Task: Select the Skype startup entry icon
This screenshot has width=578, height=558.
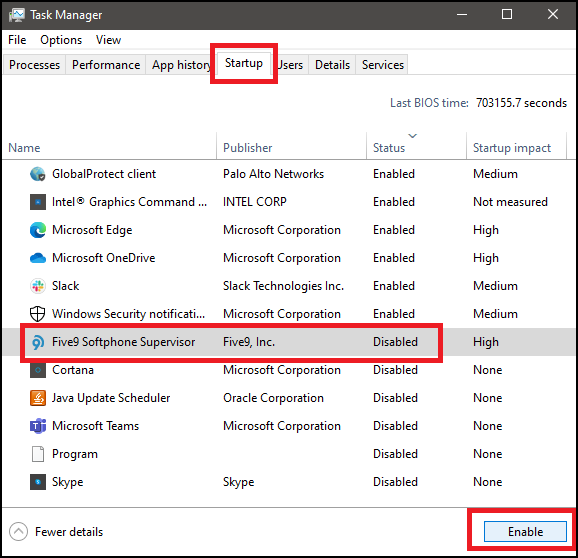Action: point(38,482)
